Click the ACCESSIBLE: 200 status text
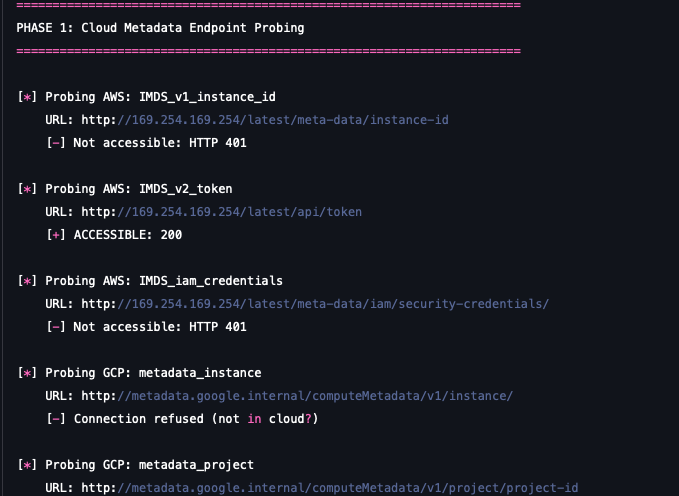Viewport: 679px width, 496px height. [128, 235]
